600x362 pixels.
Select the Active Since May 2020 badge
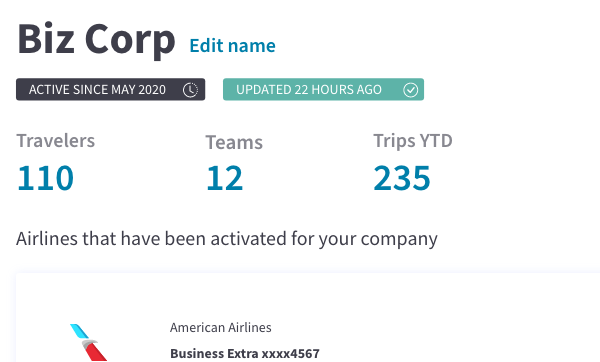point(111,90)
